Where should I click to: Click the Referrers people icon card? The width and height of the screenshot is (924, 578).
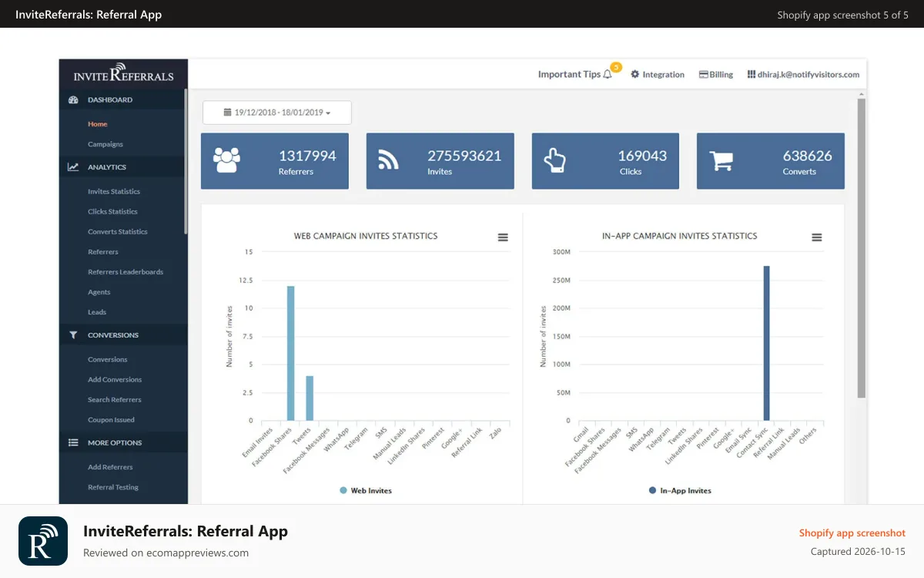pyautogui.click(x=227, y=160)
